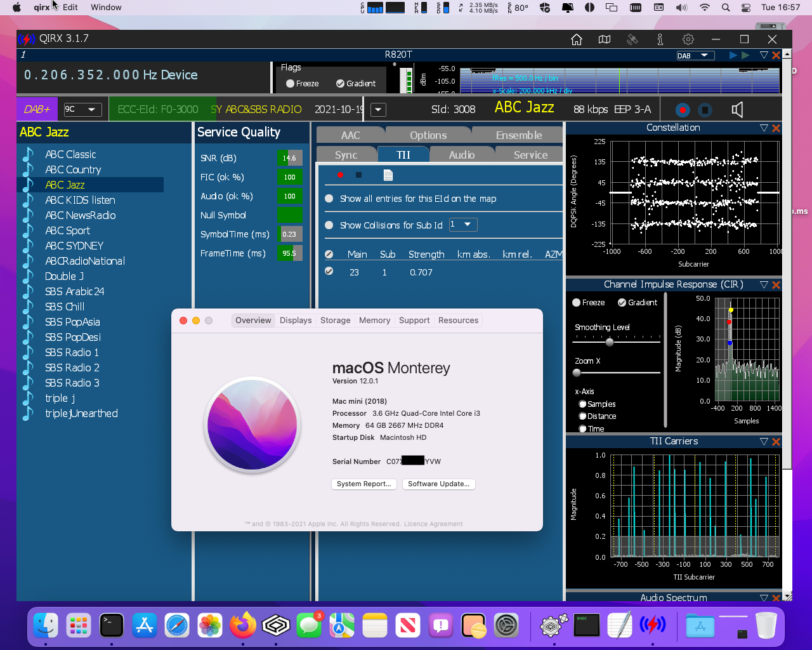Switch to the Ensemble tab
This screenshot has height=650, width=812.
519,135
